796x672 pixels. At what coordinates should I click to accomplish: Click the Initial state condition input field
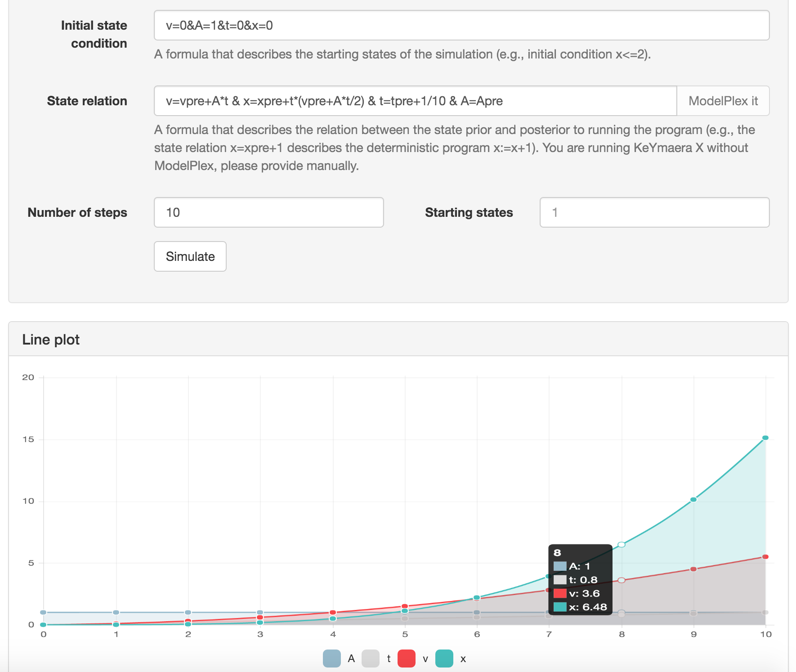point(461,26)
